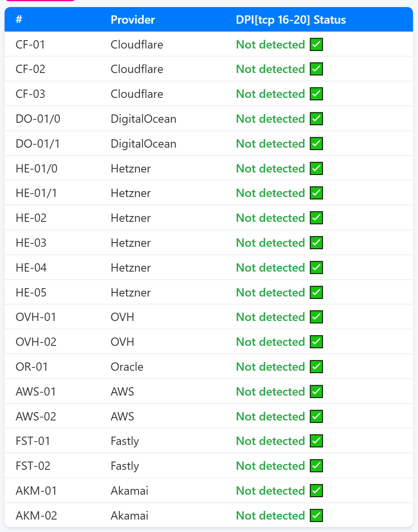Click the AKM-02 green checkmark icon
The image size is (418, 532).
click(x=316, y=515)
